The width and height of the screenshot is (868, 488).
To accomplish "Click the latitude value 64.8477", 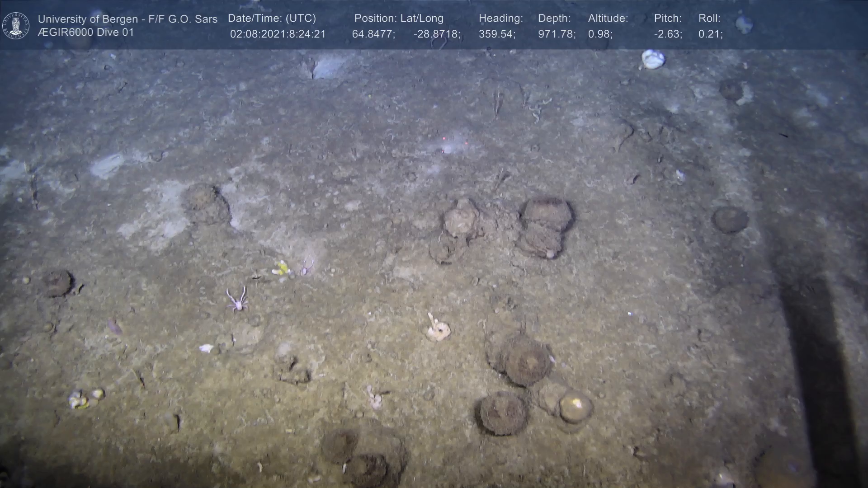I will [373, 34].
